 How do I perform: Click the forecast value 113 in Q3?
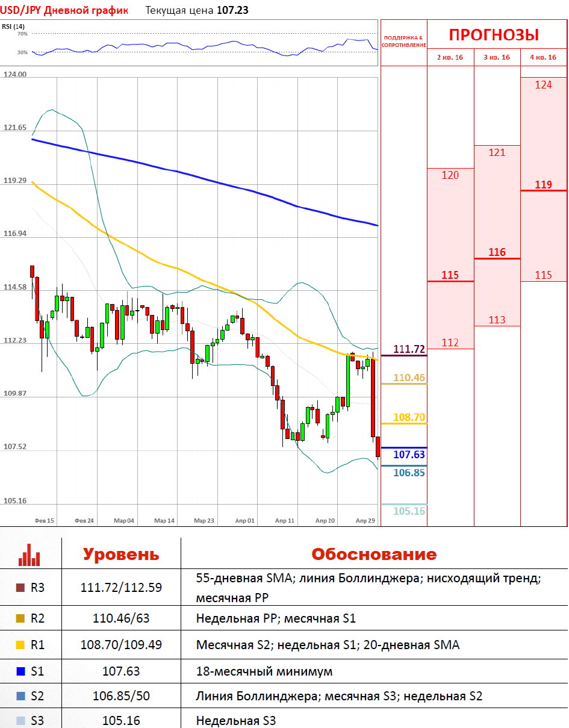click(497, 320)
